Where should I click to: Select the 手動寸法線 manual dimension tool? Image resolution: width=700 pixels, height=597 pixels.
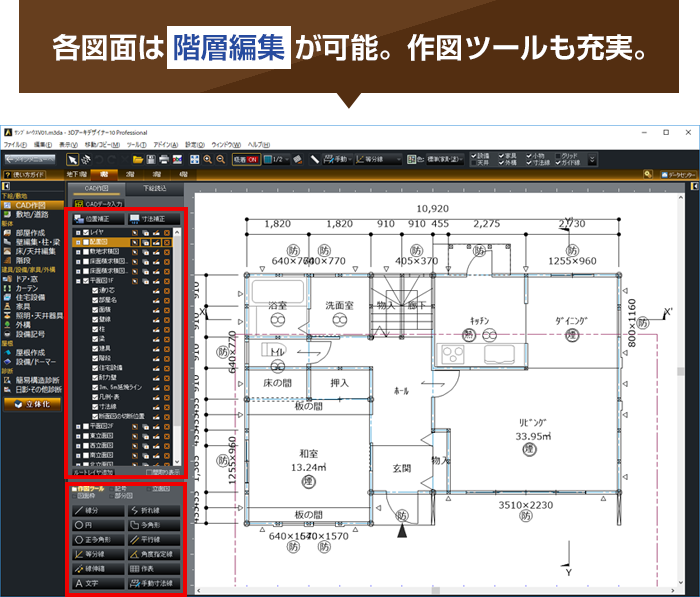(155, 582)
